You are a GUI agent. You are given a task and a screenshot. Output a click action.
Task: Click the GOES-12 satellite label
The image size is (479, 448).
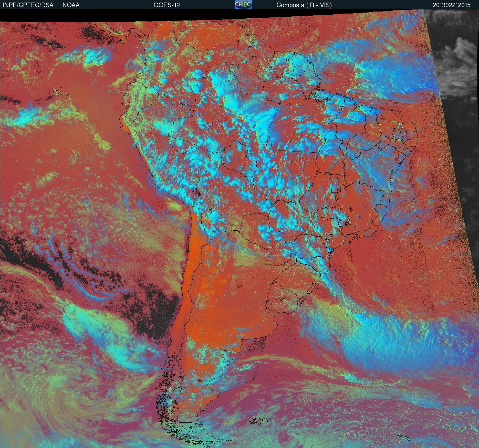pos(167,5)
